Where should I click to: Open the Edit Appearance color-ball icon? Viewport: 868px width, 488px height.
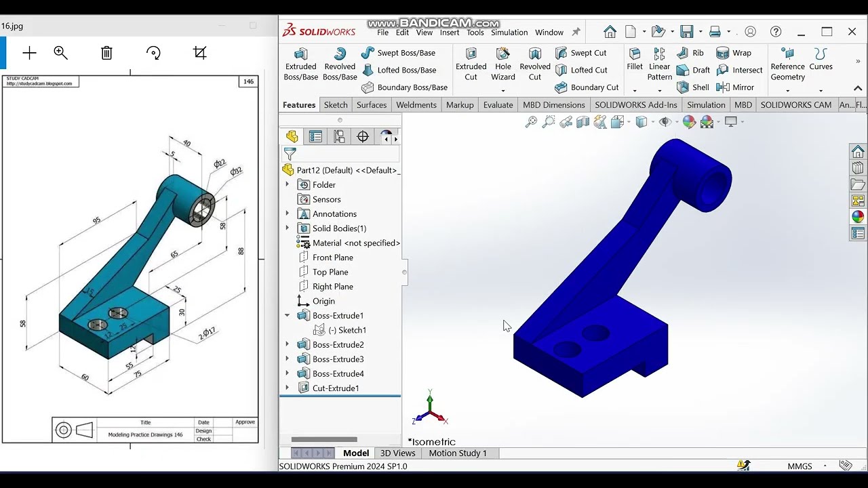tap(689, 122)
